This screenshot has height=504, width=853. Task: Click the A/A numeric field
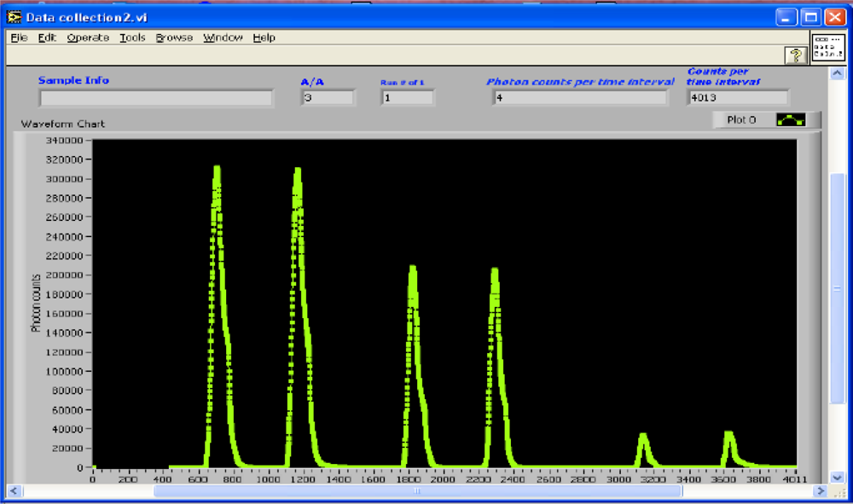[x=328, y=98]
